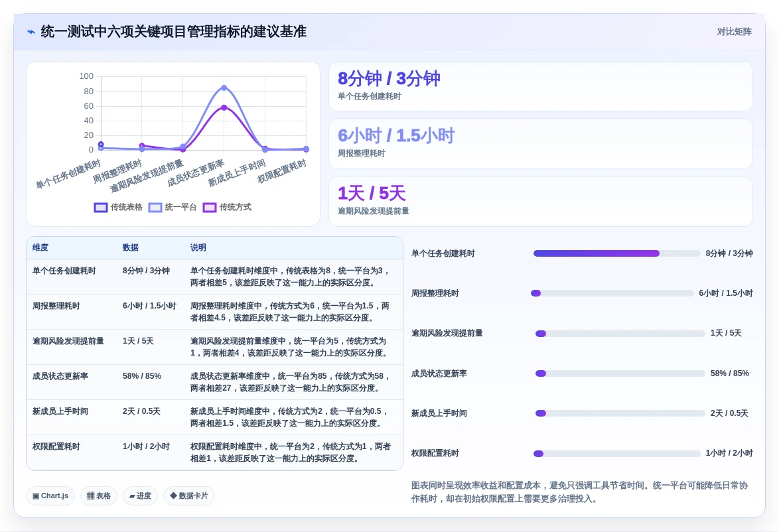Click the description of the 权限配置耗时 table row

[291, 452]
